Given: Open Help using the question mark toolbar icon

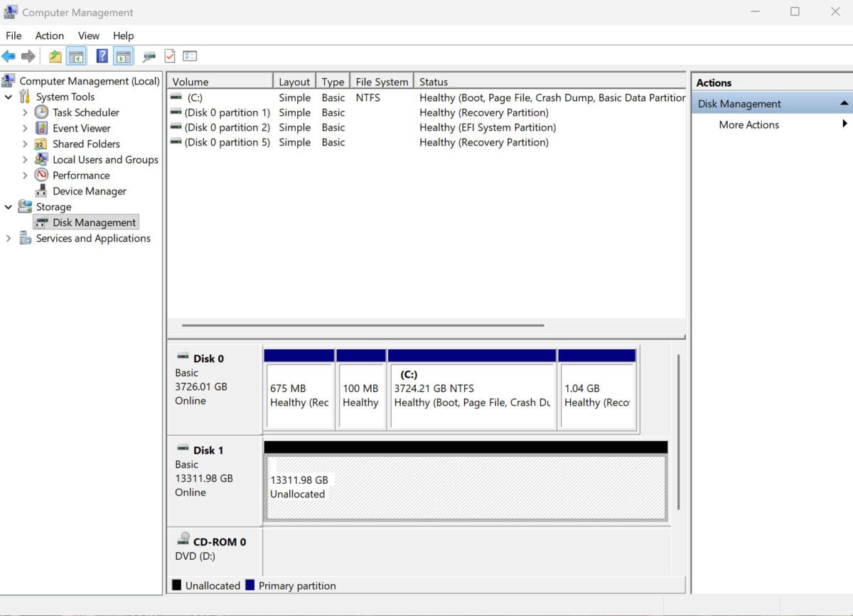Looking at the screenshot, I should click(101, 55).
